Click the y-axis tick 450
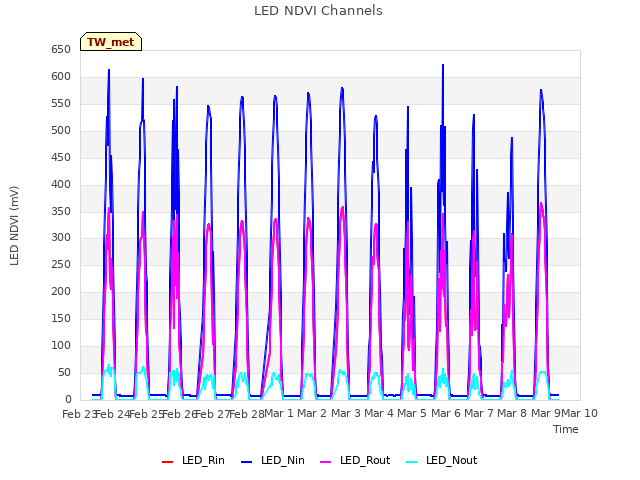 tap(61, 158)
